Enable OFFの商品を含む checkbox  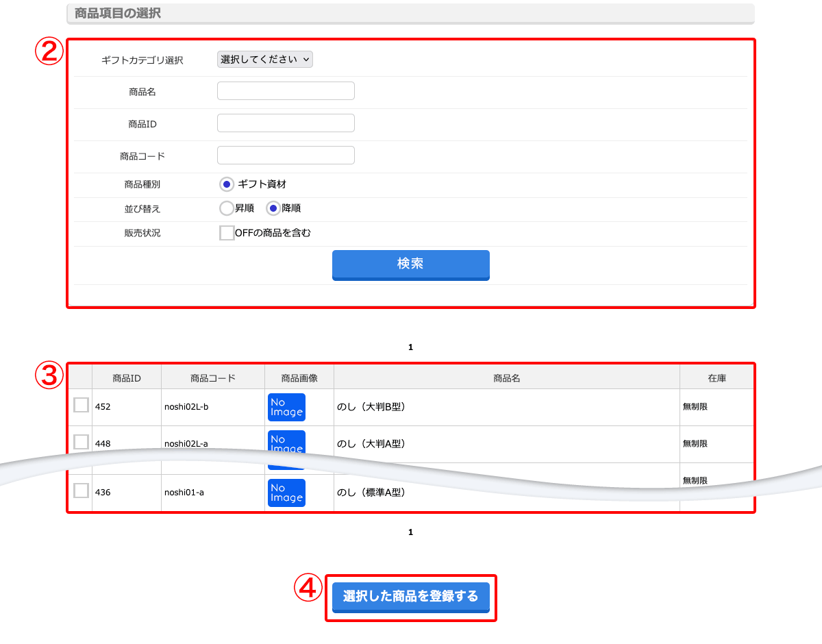(x=227, y=233)
